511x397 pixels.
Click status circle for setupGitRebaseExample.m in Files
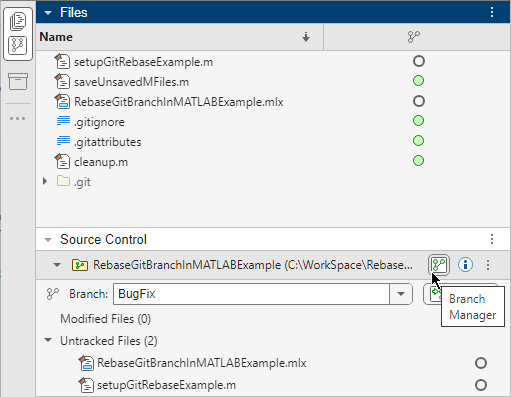(x=419, y=61)
